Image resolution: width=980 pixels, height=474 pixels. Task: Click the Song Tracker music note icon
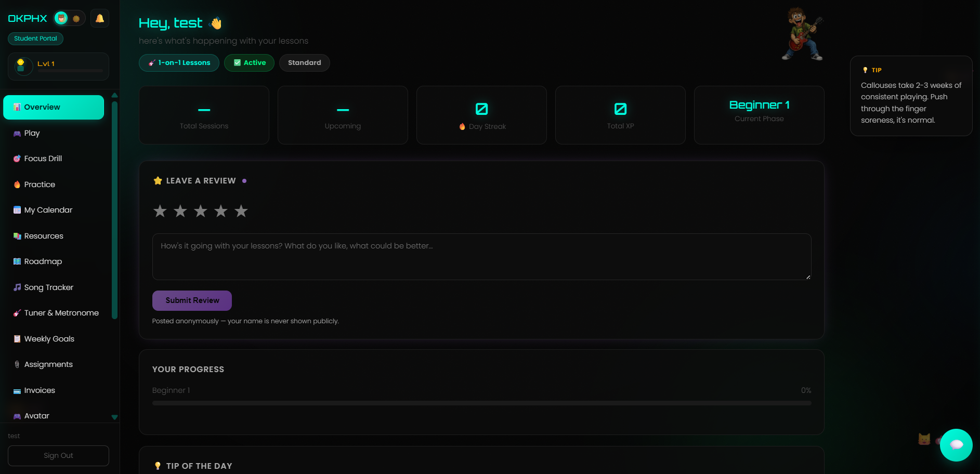[17, 287]
